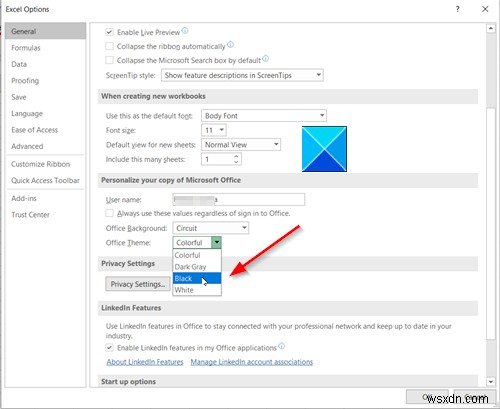Toggle the Enable Live Preview checkbox
Image resolution: width=500 pixels, height=409 pixels.
[x=109, y=32]
